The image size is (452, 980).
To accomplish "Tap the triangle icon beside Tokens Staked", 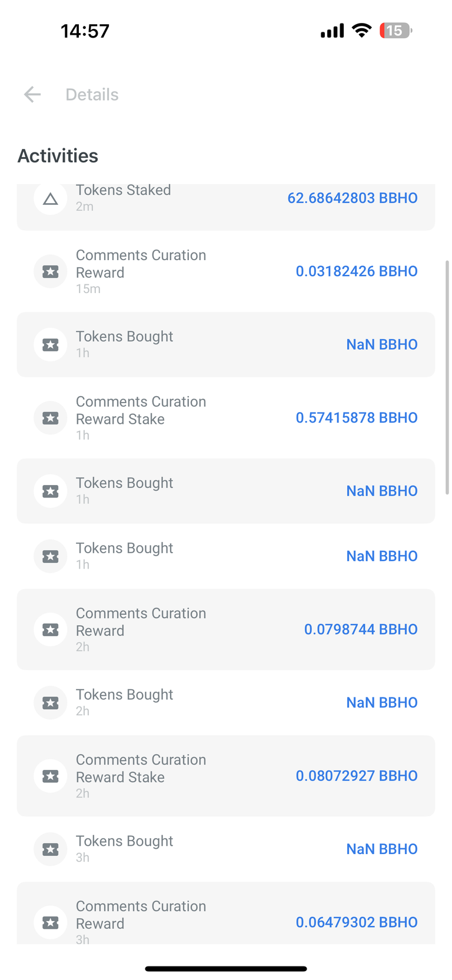I will click(x=51, y=199).
